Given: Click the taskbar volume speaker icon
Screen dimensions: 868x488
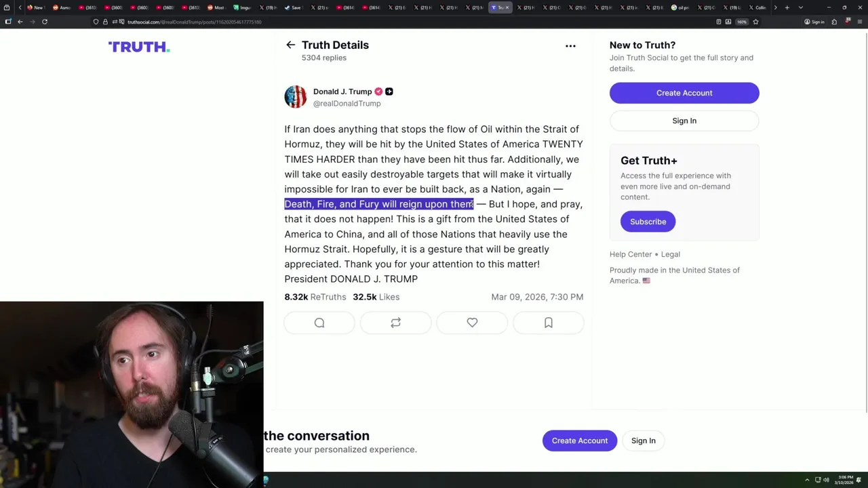Looking at the screenshot, I should point(827,480).
